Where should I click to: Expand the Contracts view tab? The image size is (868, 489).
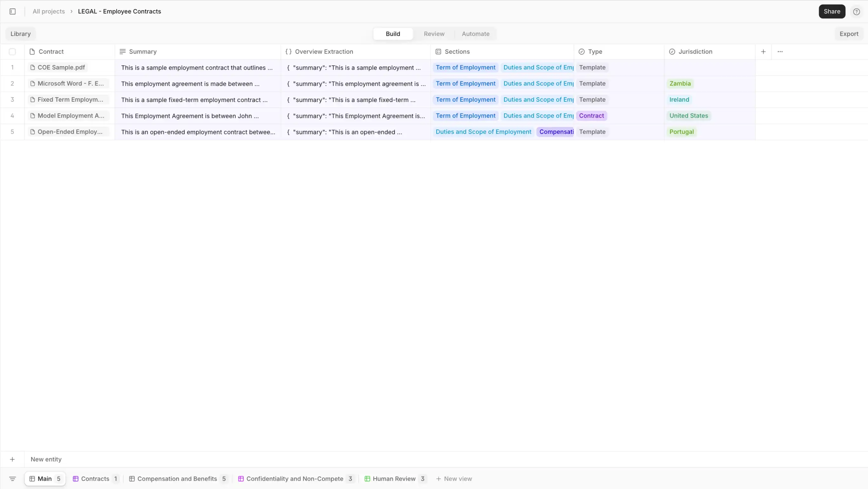(x=95, y=478)
